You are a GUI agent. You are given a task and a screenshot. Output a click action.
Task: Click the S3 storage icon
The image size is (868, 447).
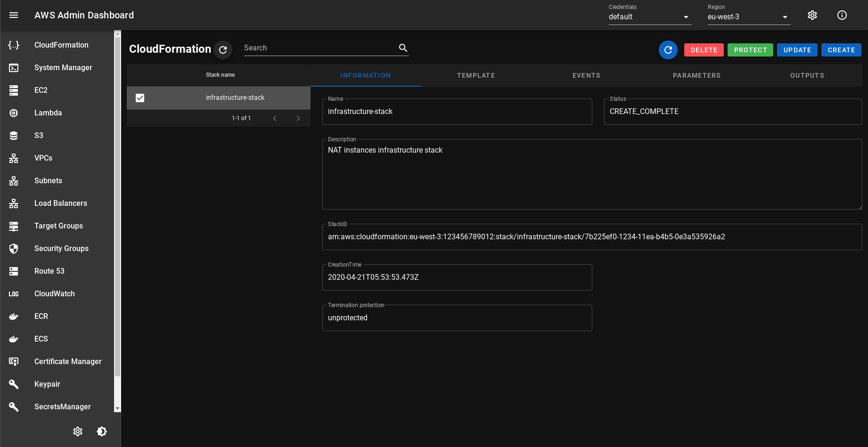click(14, 136)
